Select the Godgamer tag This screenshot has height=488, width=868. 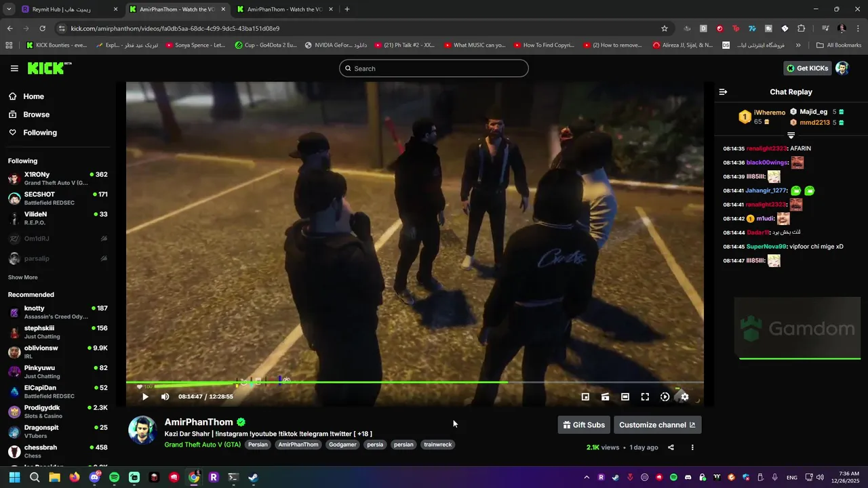[342, 445]
